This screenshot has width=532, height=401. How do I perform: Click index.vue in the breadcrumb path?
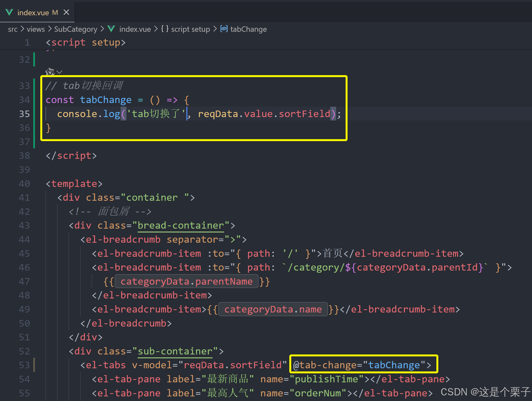click(135, 29)
